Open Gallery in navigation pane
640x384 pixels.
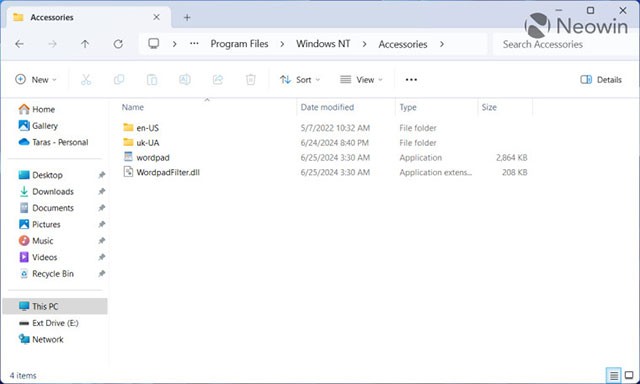[38, 126]
